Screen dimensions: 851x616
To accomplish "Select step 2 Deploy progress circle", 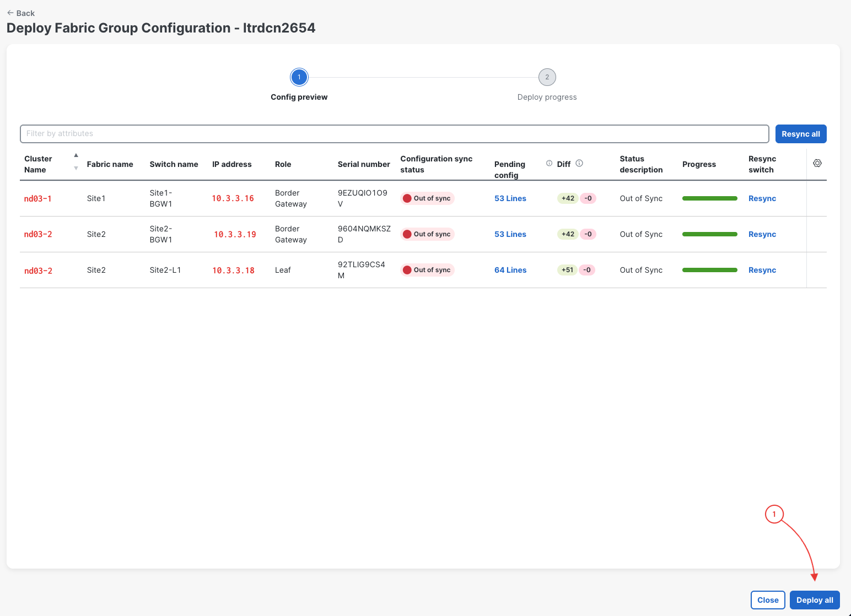I will 547,77.
